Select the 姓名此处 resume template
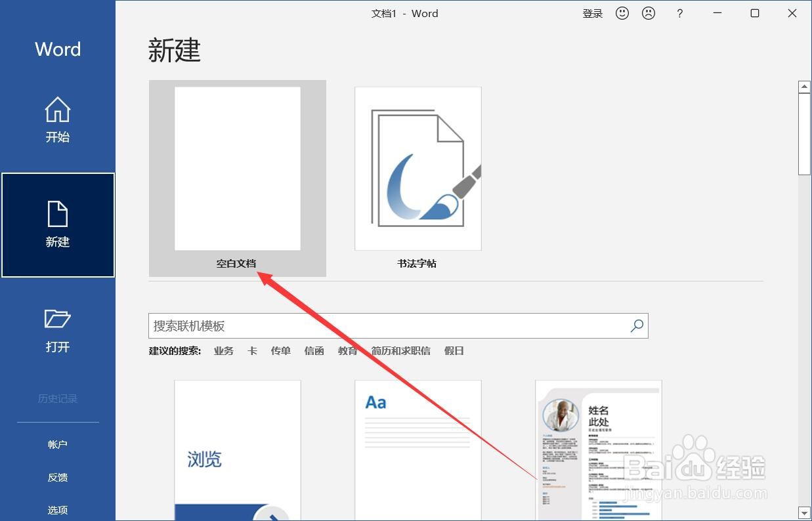Image resolution: width=812 pixels, height=521 pixels. click(x=599, y=450)
